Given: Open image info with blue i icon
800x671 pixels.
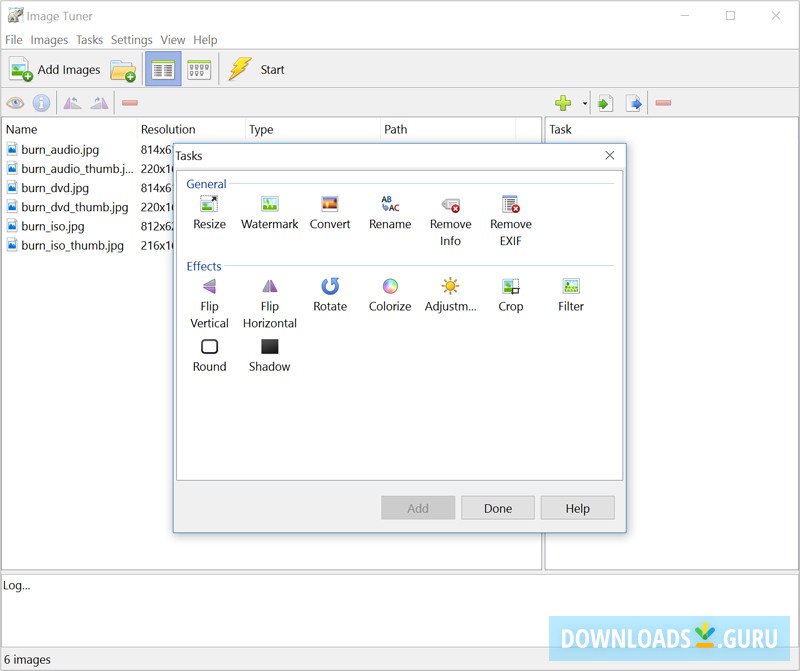Looking at the screenshot, I should coord(41,103).
